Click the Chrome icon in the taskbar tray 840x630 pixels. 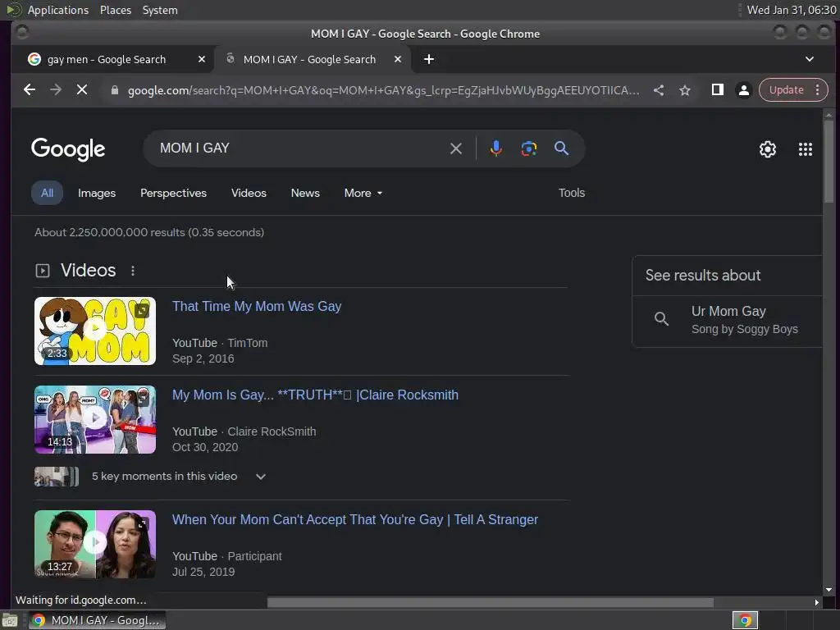tap(745, 620)
